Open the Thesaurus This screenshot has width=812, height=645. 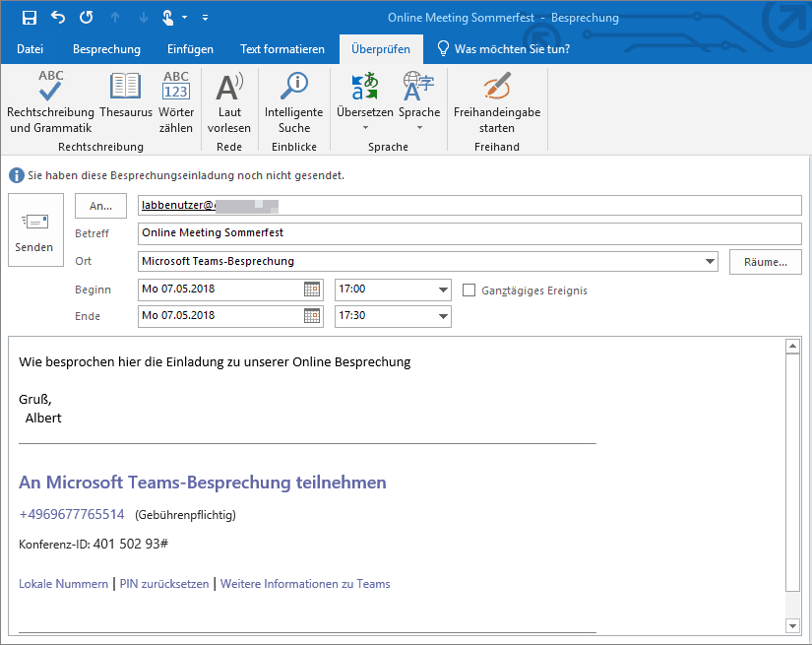click(126, 96)
